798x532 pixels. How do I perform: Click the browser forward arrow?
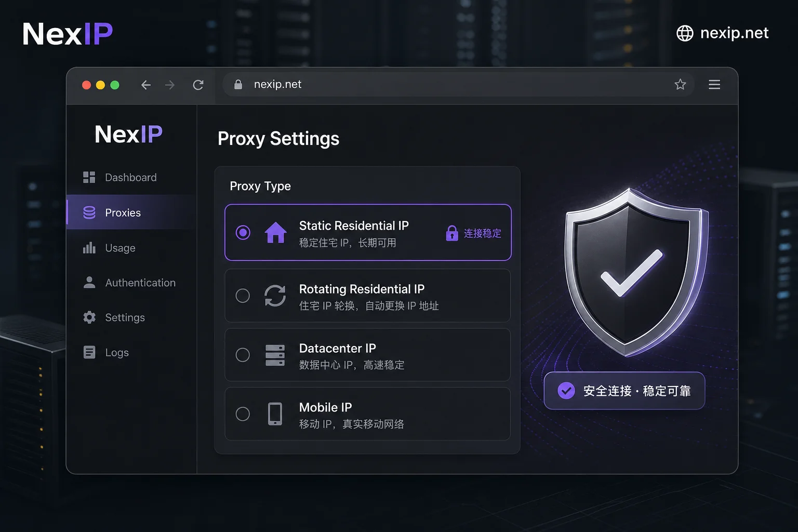click(x=170, y=85)
